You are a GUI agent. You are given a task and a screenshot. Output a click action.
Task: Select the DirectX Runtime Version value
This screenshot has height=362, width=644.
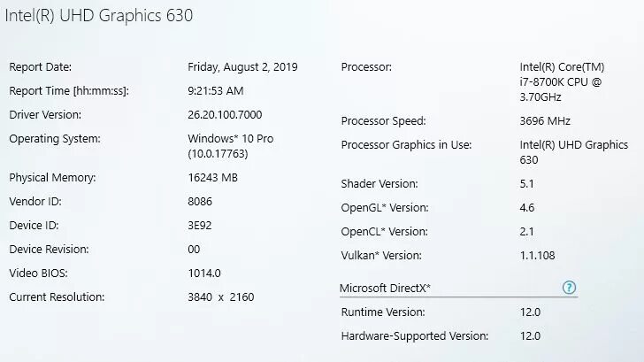click(530, 312)
